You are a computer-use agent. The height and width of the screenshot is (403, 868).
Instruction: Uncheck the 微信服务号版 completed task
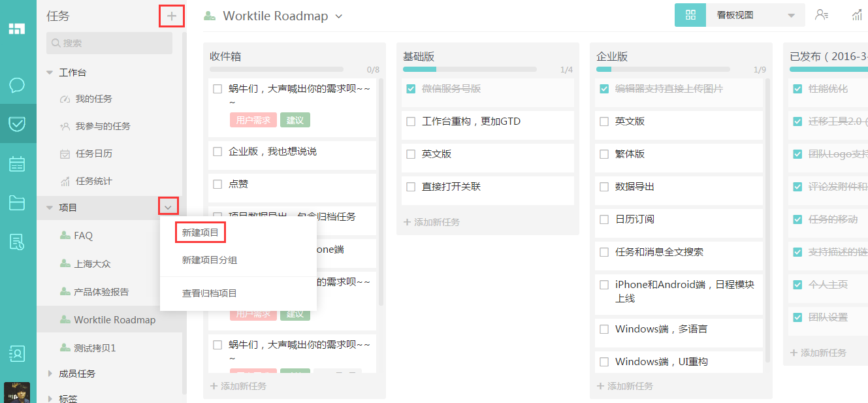pyautogui.click(x=411, y=88)
